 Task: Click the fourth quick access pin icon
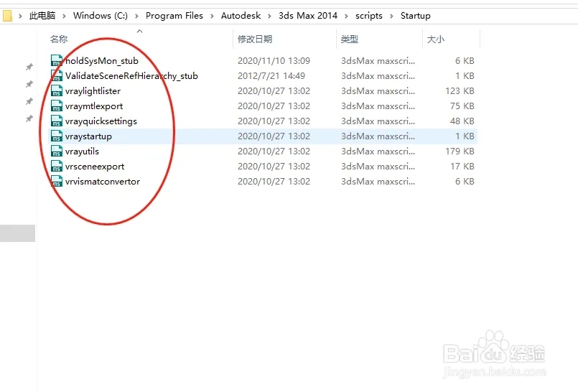[29, 118]
